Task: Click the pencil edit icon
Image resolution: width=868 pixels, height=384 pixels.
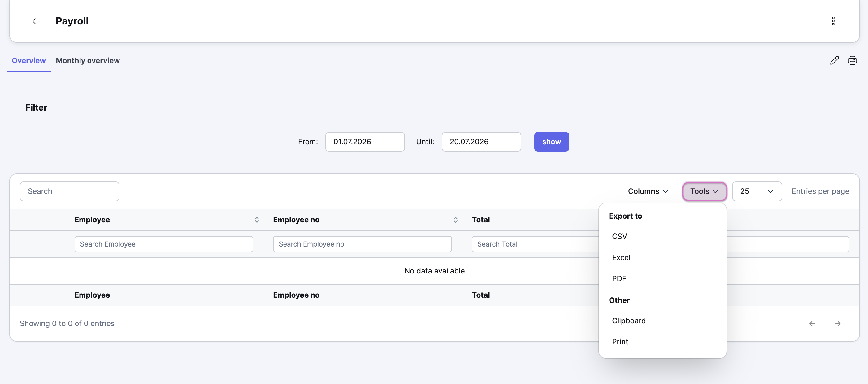Action: pyautogui.click(x=834, y=60)
